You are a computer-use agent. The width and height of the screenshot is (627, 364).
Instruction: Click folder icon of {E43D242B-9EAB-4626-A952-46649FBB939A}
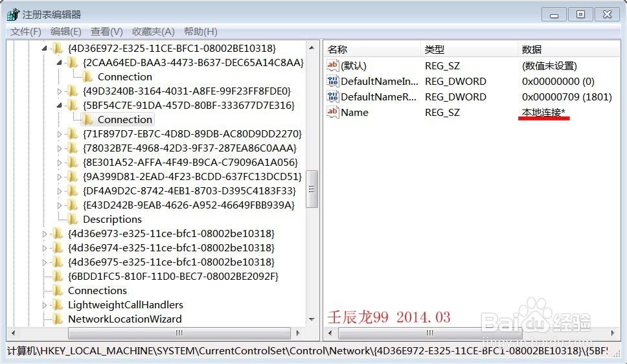coord(73,205)
